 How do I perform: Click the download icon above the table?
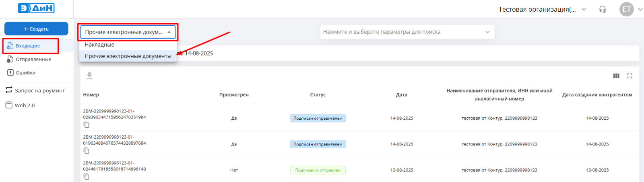point(89,76)
